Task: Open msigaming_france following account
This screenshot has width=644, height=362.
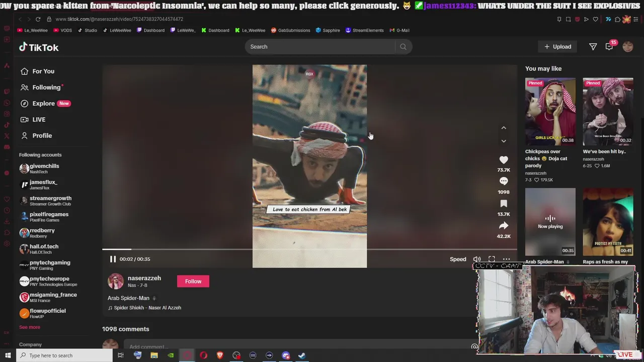Action: (48, 298)
